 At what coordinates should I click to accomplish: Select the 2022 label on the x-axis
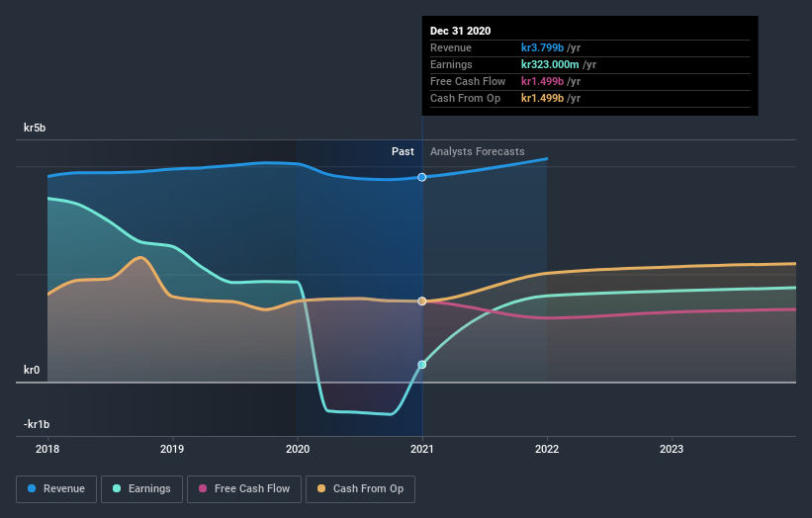(547, 449)
